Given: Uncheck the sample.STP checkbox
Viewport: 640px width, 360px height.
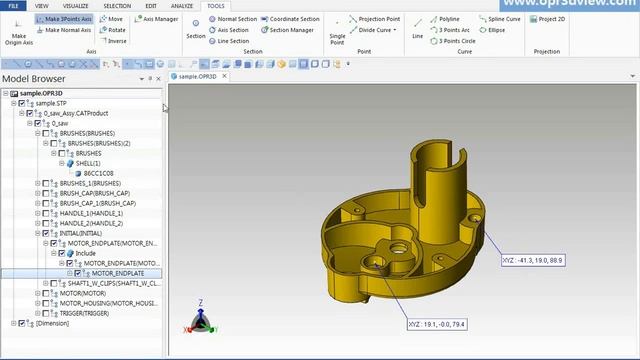Looking at the screenshot, I should point(22,103).
